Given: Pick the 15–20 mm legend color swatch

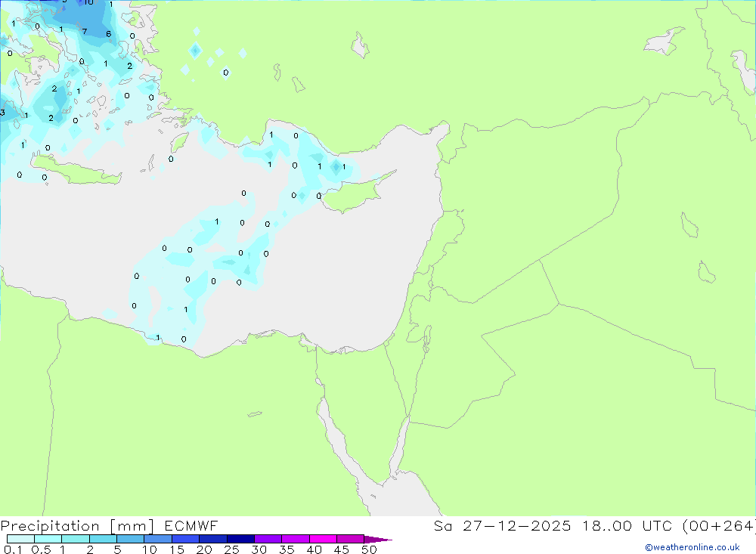Looking at the screenshot, I should pyautogui.click(x=185, y=539).
